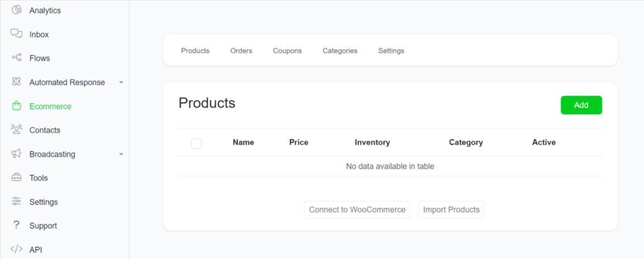The image size is (644, 259).
Task: Open the Support question mark icon
Action: 16,225
